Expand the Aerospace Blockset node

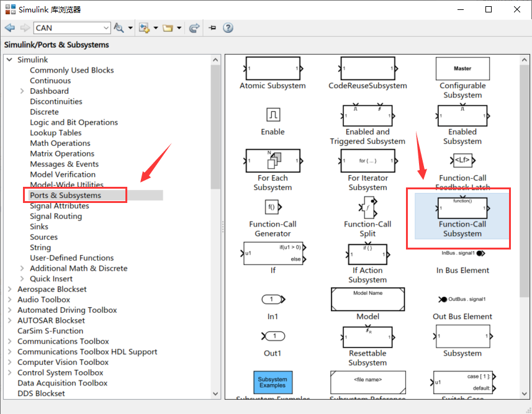(x=9, y=289)
